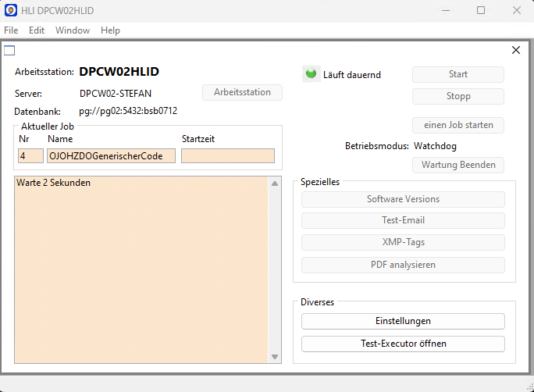Image resolution: width=534 pixels, height=392 pixels.
Task: Click the job Nr field showing 4
Action: tap(30, 156)
